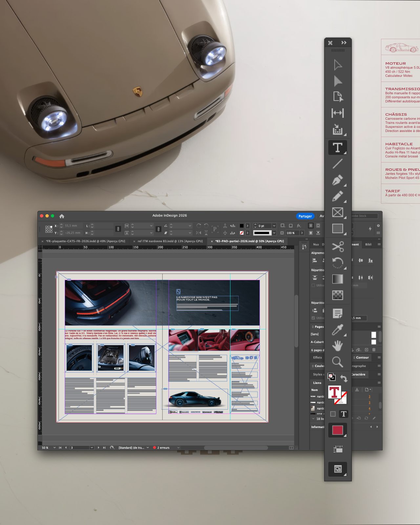Viewport: 420px width, 525px height.
Task: Select the Gap tool
Action: point(338,113)
